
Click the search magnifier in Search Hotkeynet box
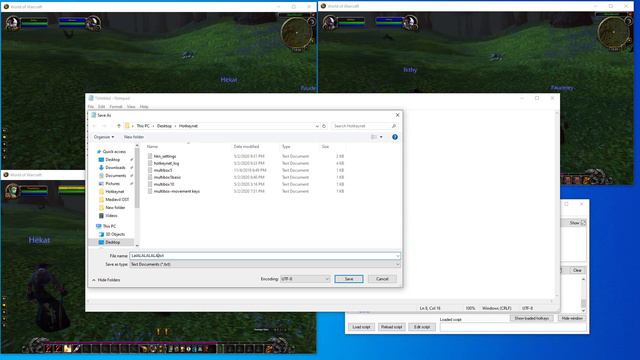pyautogui.click(x=394, y=126)
